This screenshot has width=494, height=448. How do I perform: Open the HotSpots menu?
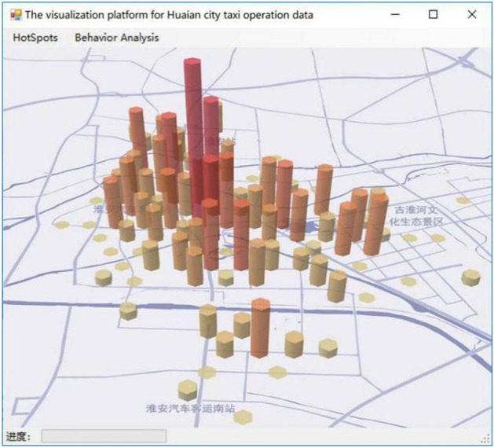[x=35, y=37]
